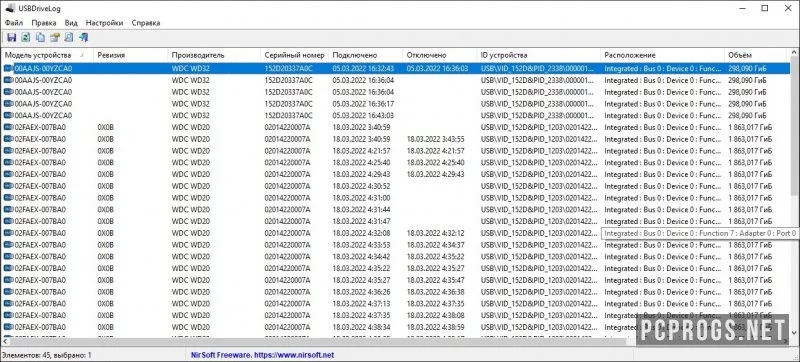Click drive icon of row connected 05.03.2022 16:32:43
Screen dimensions: 800x362
pyautogui.click(x=9, y=68)
